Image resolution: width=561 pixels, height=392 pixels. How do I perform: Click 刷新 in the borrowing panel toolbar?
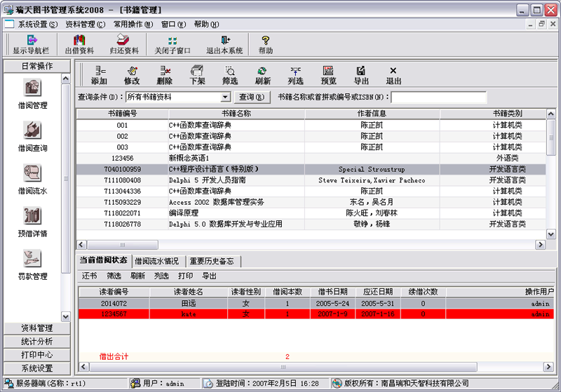(x=137, y=276)
